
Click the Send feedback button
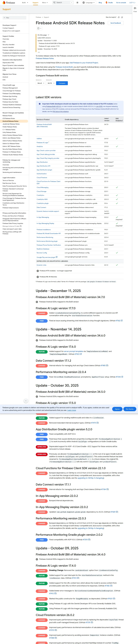(116, 23)
